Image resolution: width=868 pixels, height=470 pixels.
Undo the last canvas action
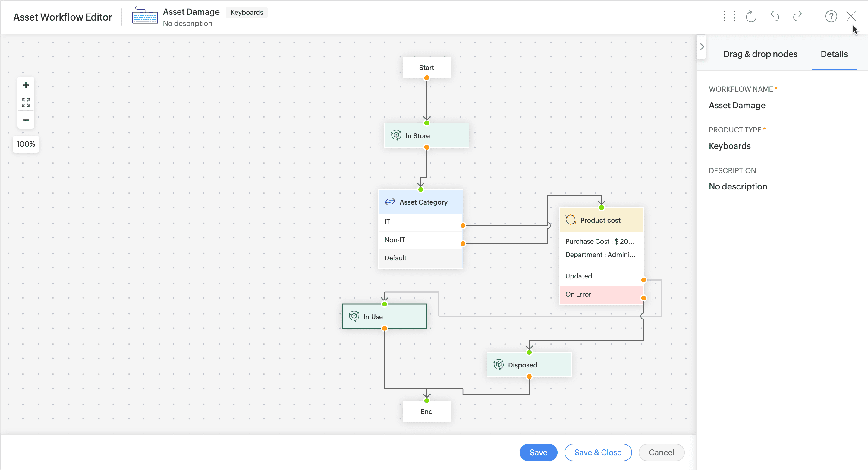[774, 16]
